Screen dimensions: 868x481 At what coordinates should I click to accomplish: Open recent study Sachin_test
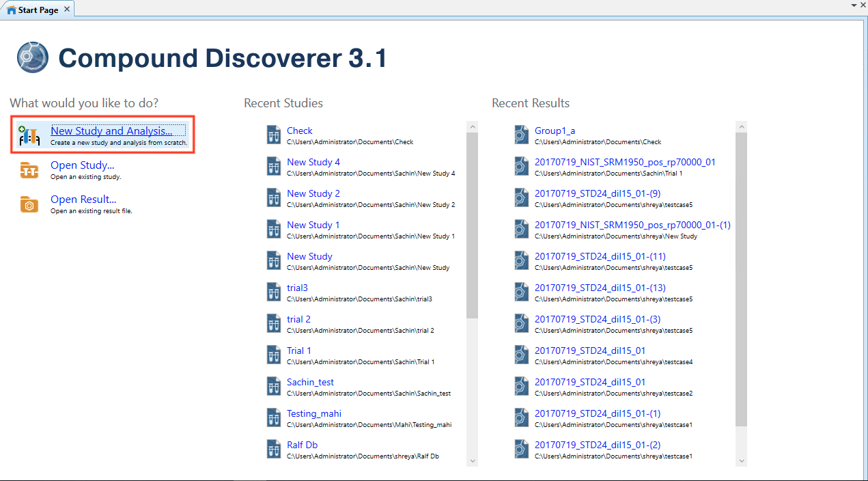pyautogui.click(x=310, y=382)
